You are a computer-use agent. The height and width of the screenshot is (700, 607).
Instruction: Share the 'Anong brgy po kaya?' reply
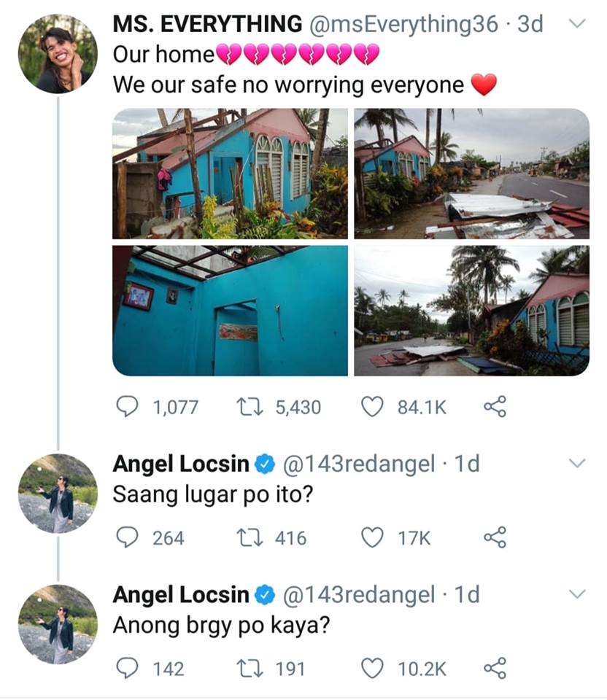pos(495,668)
